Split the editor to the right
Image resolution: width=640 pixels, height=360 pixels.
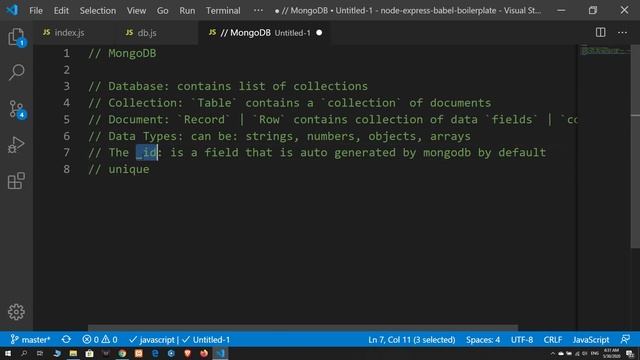(600, 32)
